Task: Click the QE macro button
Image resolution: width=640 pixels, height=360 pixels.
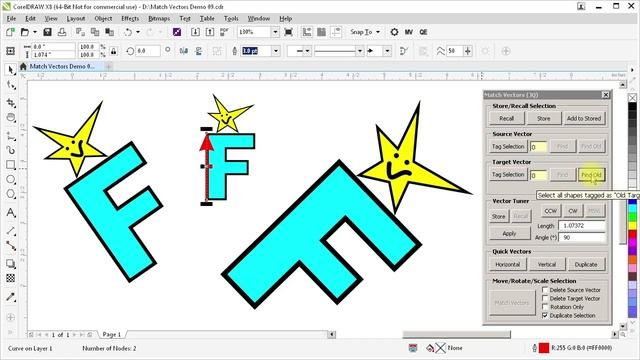Action: [423, 32]
